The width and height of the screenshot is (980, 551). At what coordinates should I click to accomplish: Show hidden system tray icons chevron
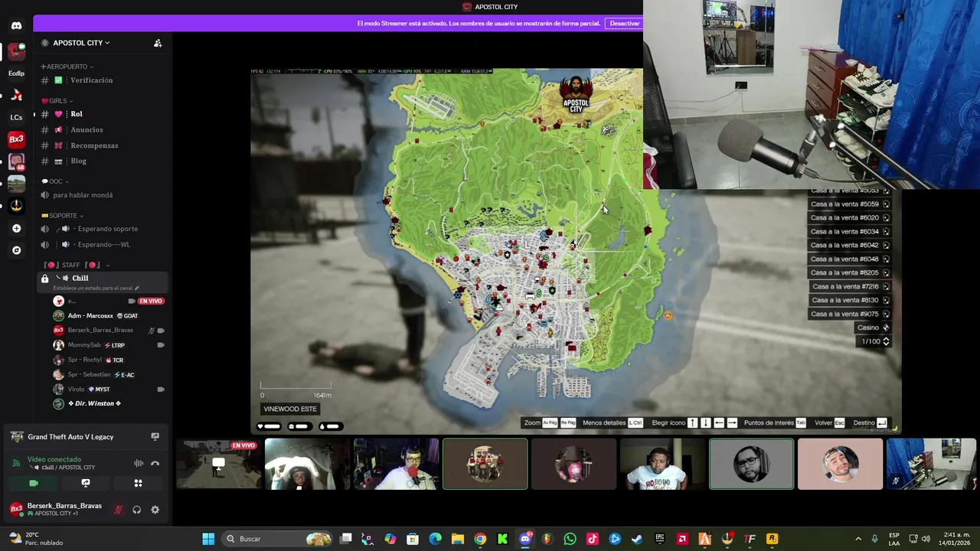[858, 539]
